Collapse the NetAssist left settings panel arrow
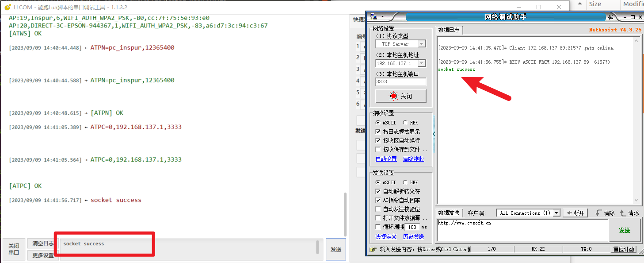Viewport: 644px width, 263px height. point(434,134)
